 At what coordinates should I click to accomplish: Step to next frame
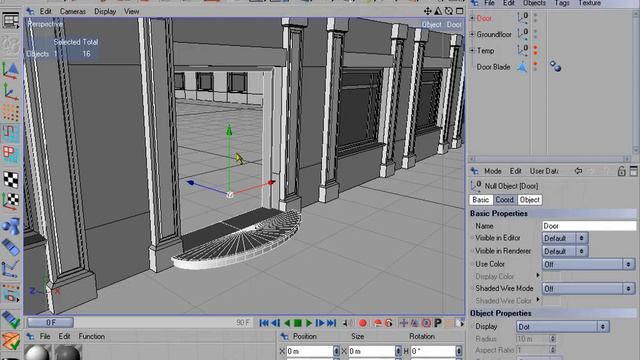(320, 323)
